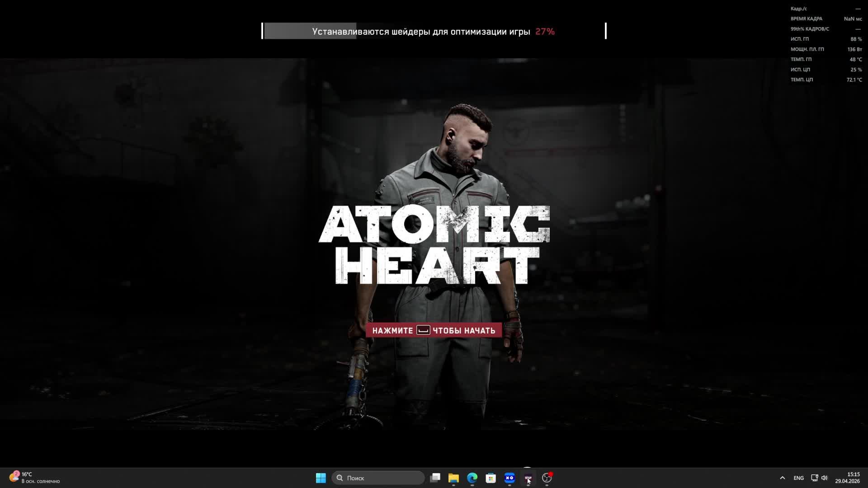
Task: Open OBS Studio from the taskbar
Action: click(547, 478)
